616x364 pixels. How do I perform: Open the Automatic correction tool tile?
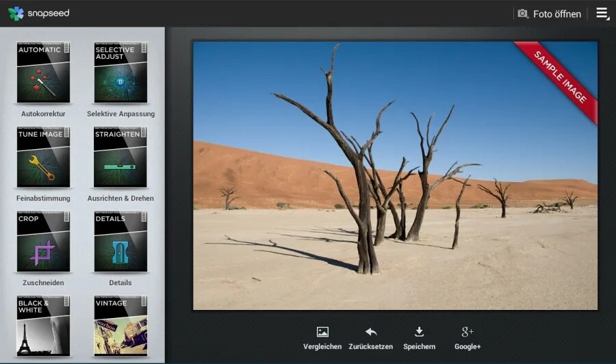(x=43, y=73)
